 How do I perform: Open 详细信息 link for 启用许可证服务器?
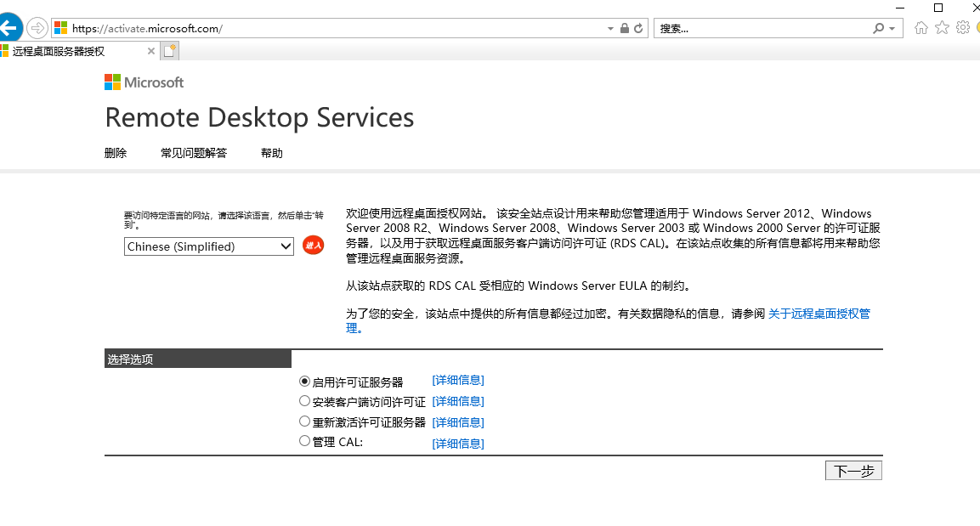tap(458, 381)
